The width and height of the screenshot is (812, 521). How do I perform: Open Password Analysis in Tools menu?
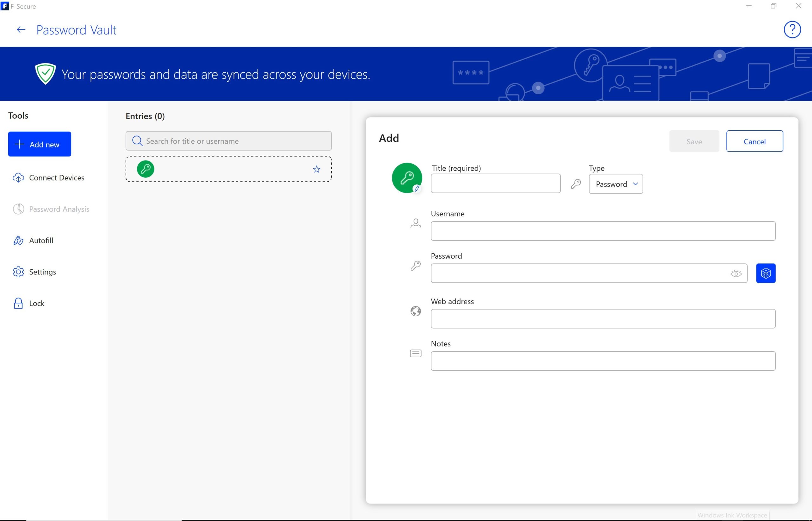(59, 209)
